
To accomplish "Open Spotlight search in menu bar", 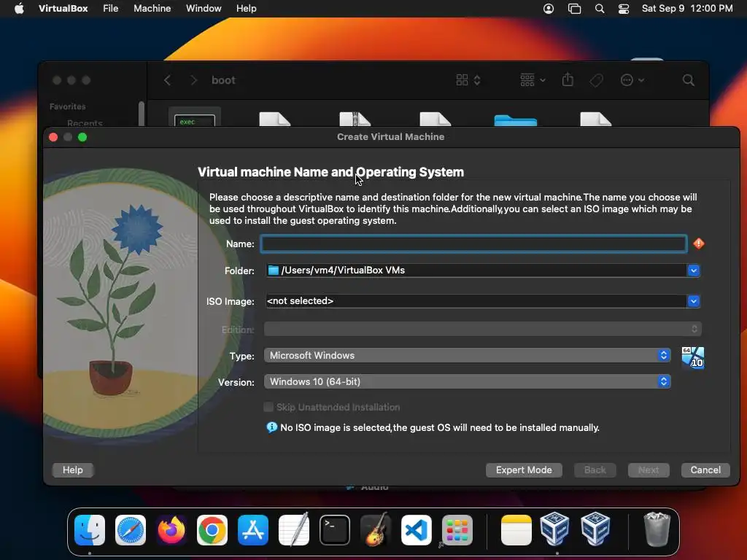I will (600, 9).
